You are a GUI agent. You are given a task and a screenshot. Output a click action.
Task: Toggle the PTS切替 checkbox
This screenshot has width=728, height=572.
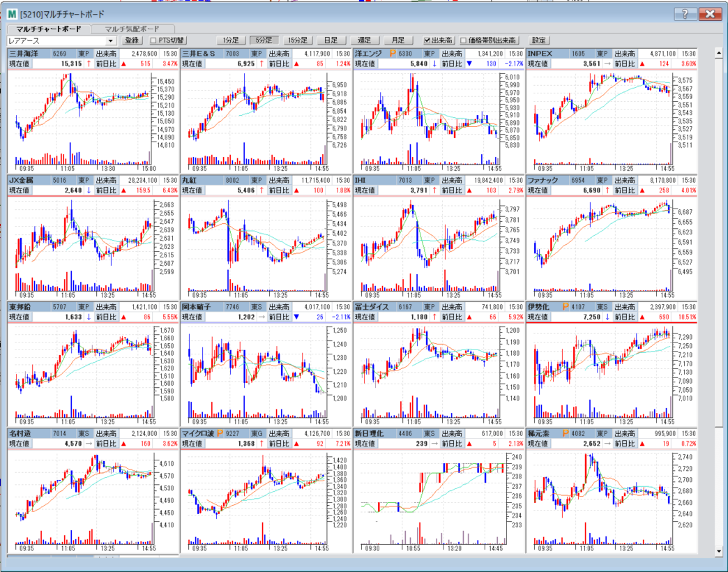(x=154, y=40)
